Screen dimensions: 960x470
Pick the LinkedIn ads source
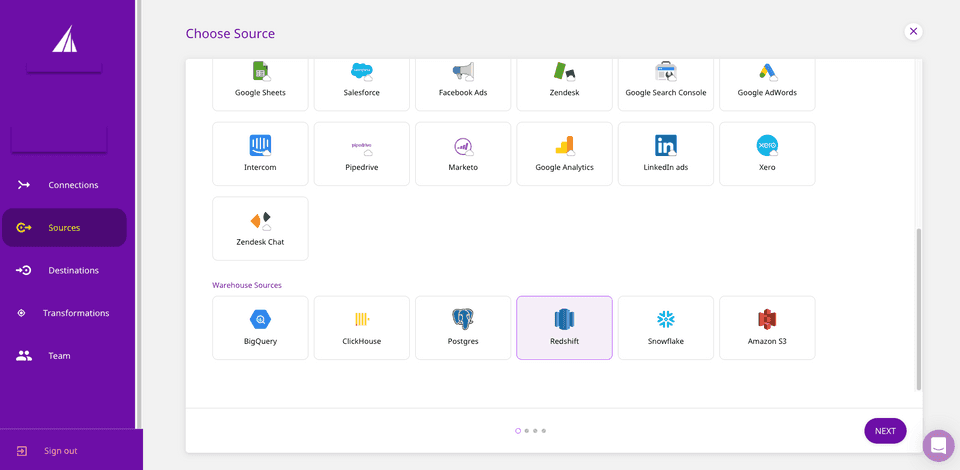click(x=665, y=154)
